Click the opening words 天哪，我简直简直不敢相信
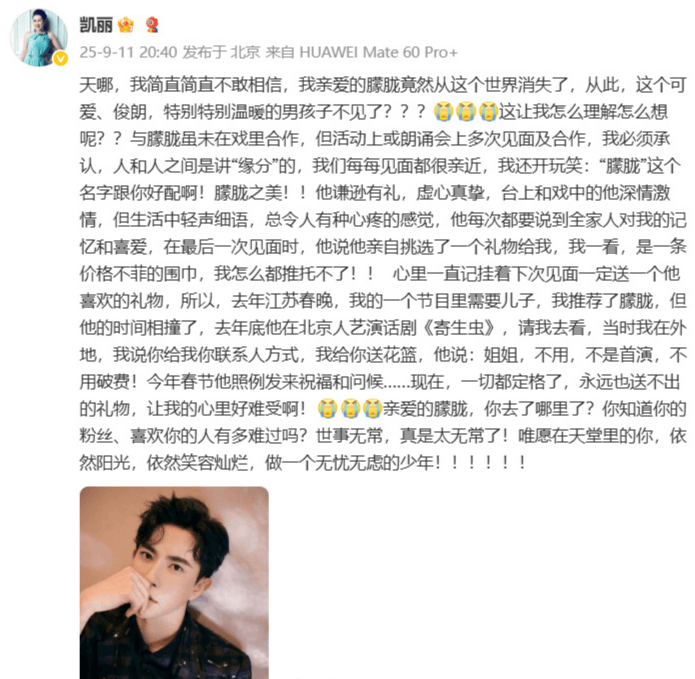 click(x=181, y=85)
